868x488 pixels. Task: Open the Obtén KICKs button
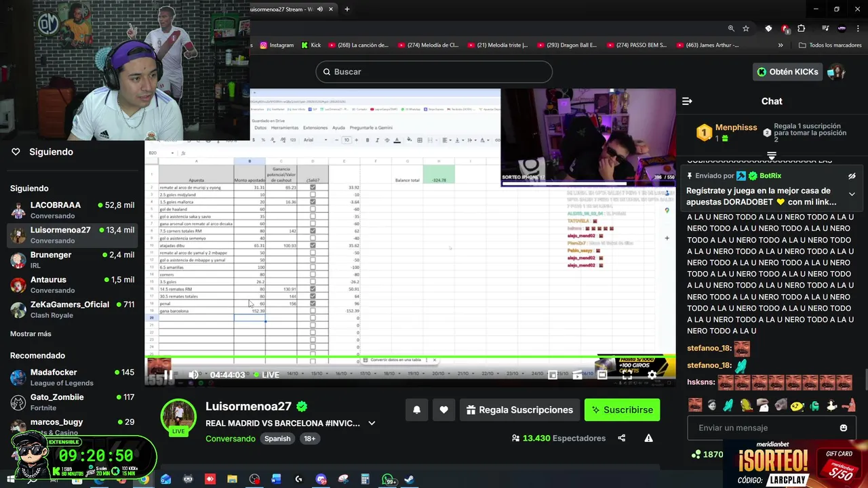(787, 72)
